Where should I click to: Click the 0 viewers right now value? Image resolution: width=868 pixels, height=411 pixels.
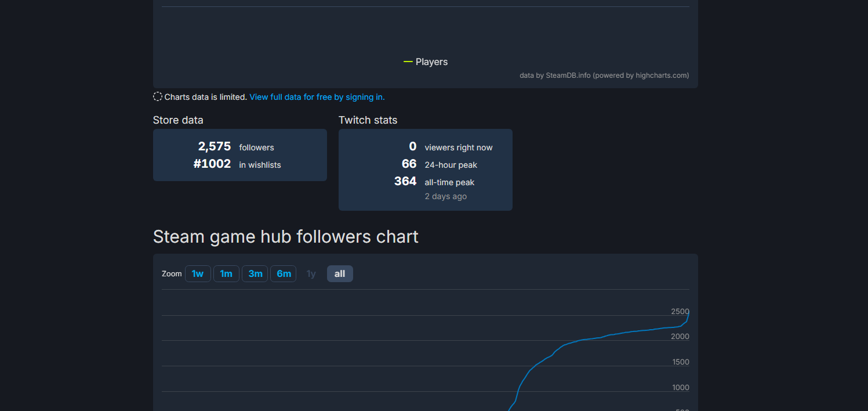412,147
